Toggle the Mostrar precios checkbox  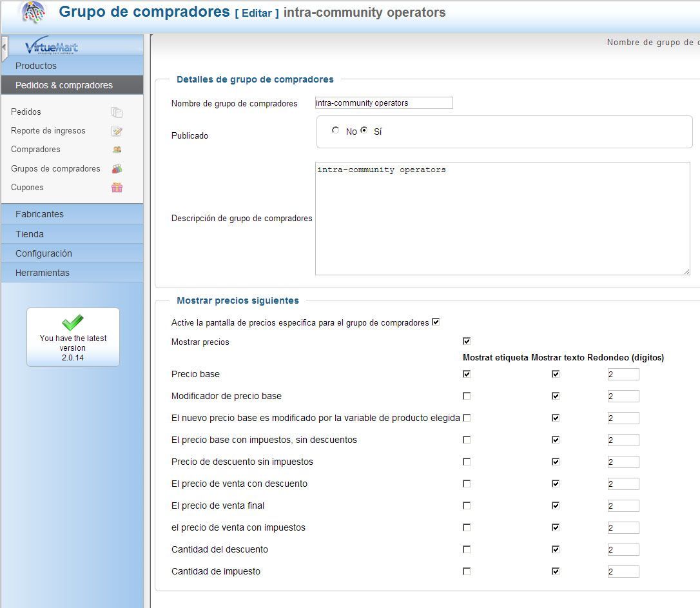tap(467, 341)
